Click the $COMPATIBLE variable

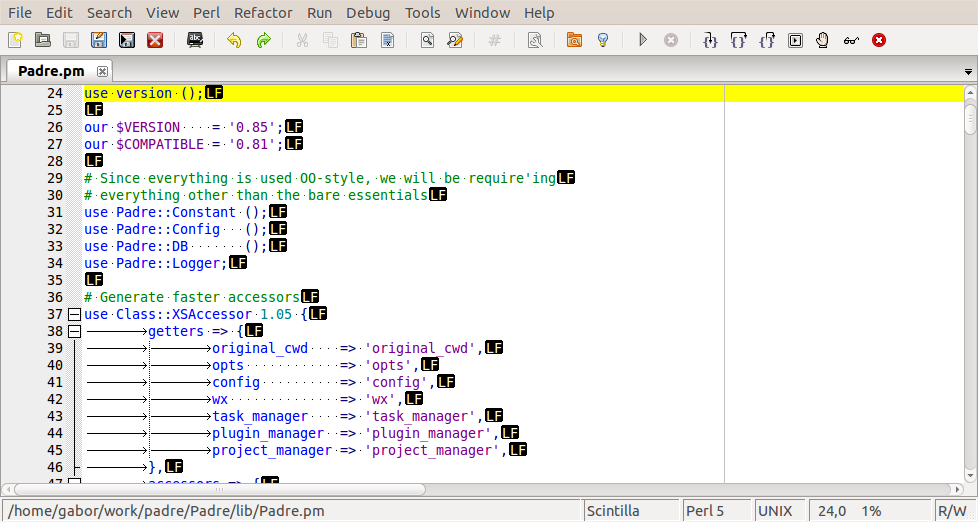tap(160, 144)
